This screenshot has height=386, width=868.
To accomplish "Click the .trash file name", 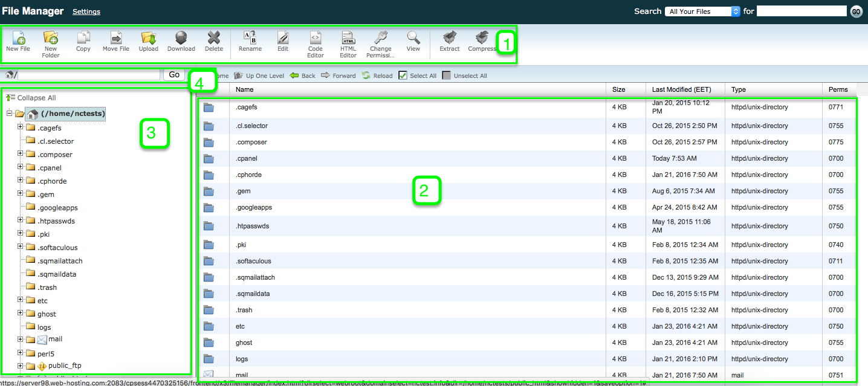I will [x=244, y=310].
